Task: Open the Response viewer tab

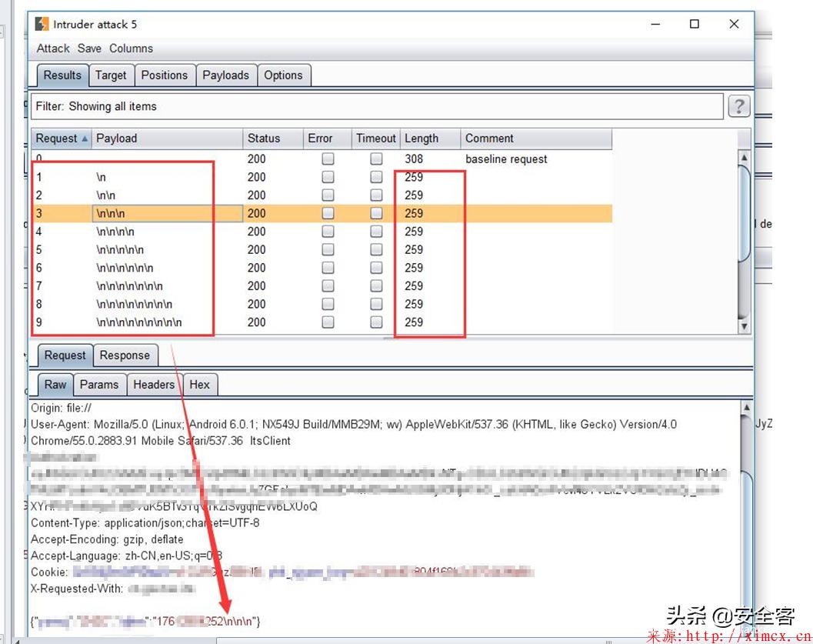Action: 125,355
